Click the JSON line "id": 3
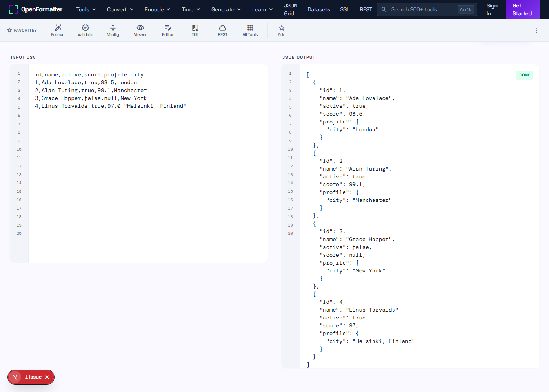 click(x=333, y=232)
